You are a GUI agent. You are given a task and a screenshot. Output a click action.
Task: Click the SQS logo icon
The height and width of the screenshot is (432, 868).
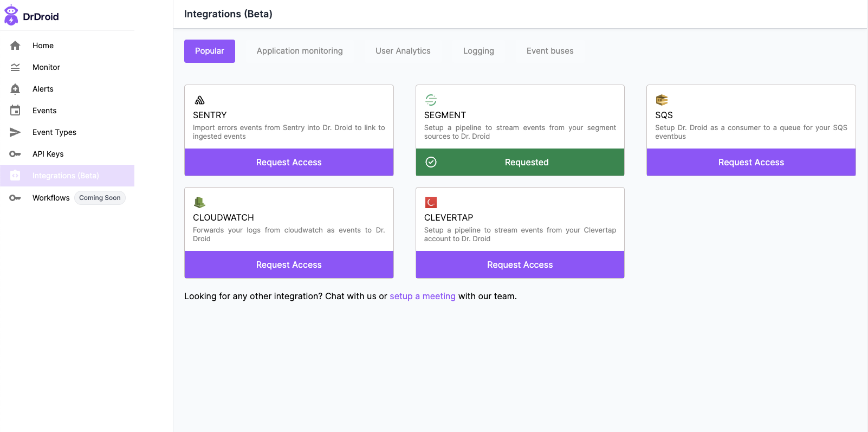(662, 100)
